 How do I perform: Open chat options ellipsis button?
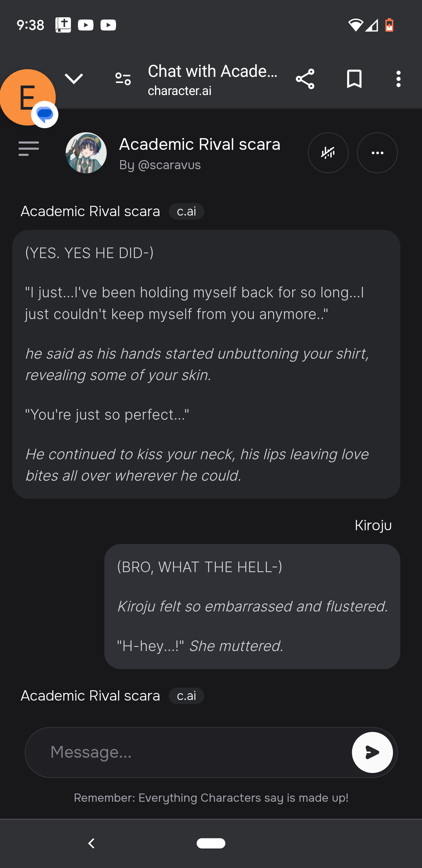coord(377,153)
